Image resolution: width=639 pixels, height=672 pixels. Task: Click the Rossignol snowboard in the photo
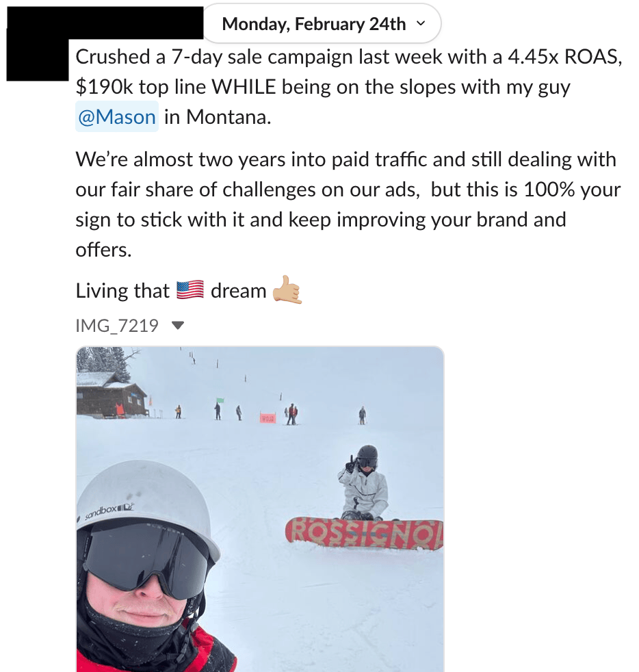coord(364,534)
